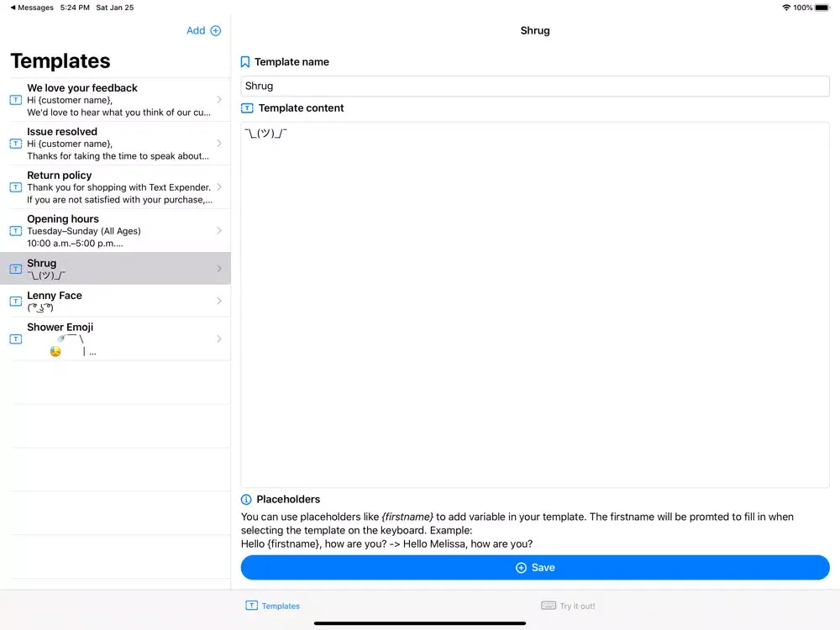Click the Template content text icon

[247, 108]
